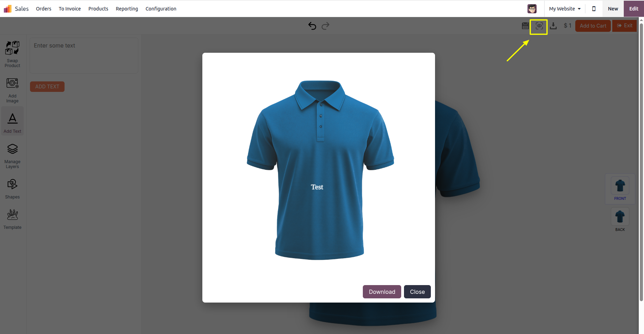Click the Download button in preview dialog

382,292
